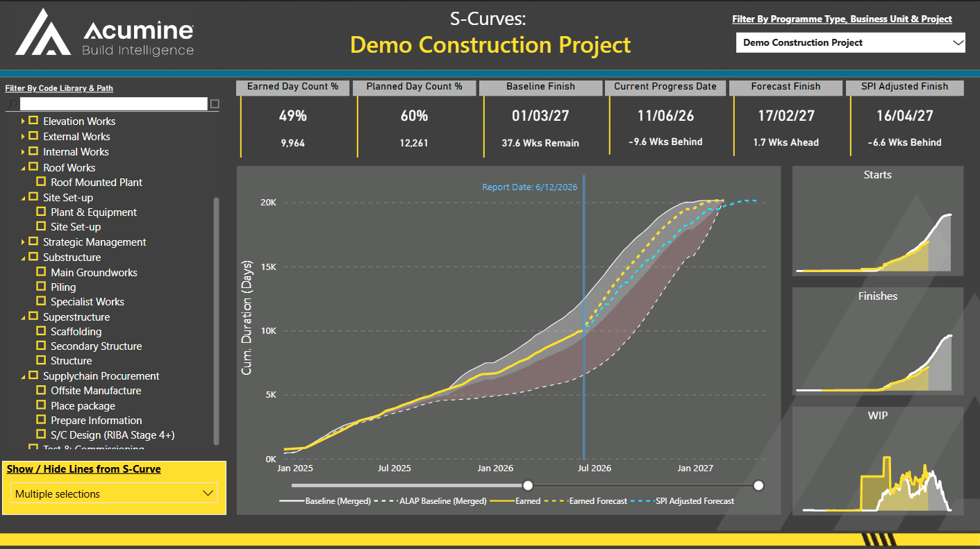Tick the Elevation Works checkbox
Screen dimensions: 980x549
coord(33,121)
